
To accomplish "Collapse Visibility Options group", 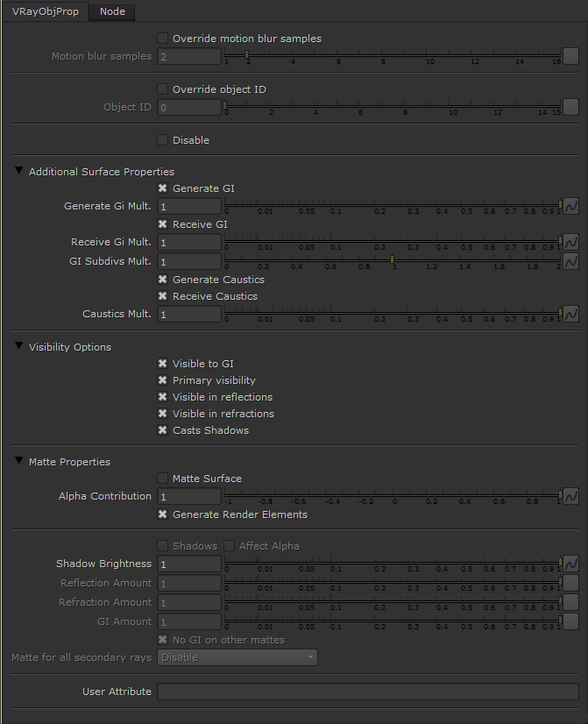I will 19,345.
